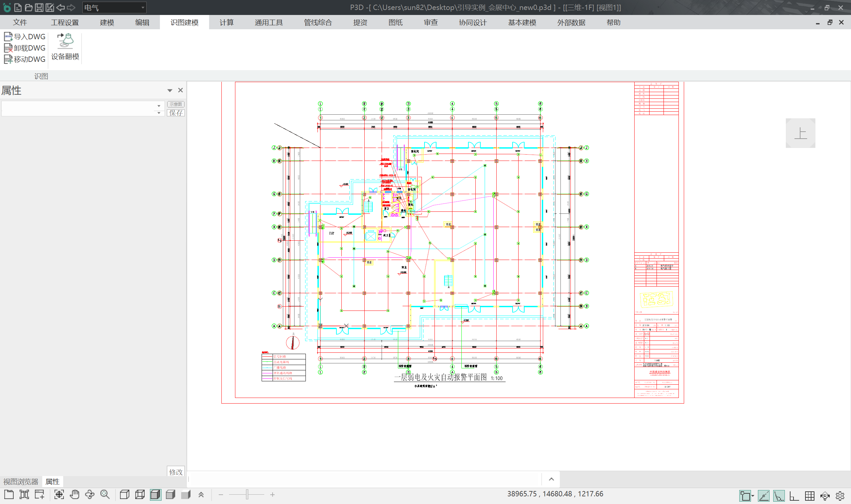Toggle grid display in status bar

tap(809, 496)
